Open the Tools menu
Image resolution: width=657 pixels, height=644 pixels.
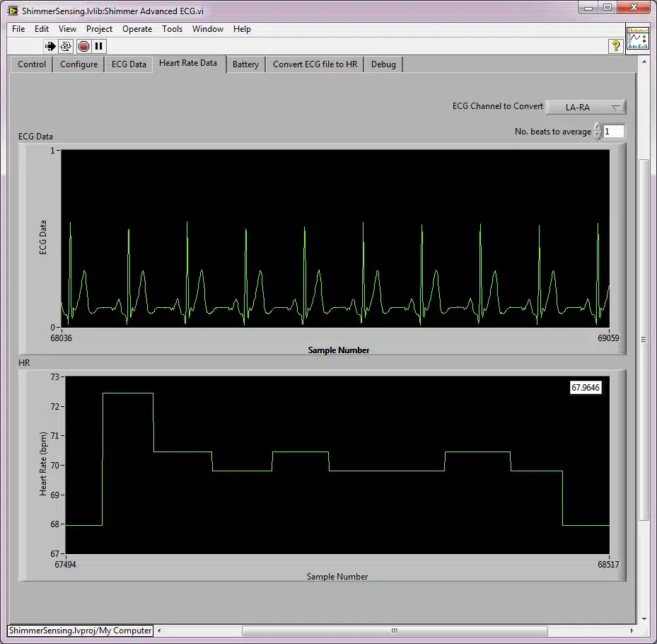pos(173,29)
